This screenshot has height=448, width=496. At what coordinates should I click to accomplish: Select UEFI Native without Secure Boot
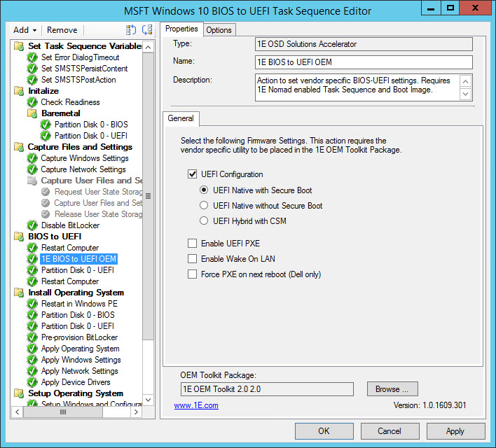pos(205,206)
